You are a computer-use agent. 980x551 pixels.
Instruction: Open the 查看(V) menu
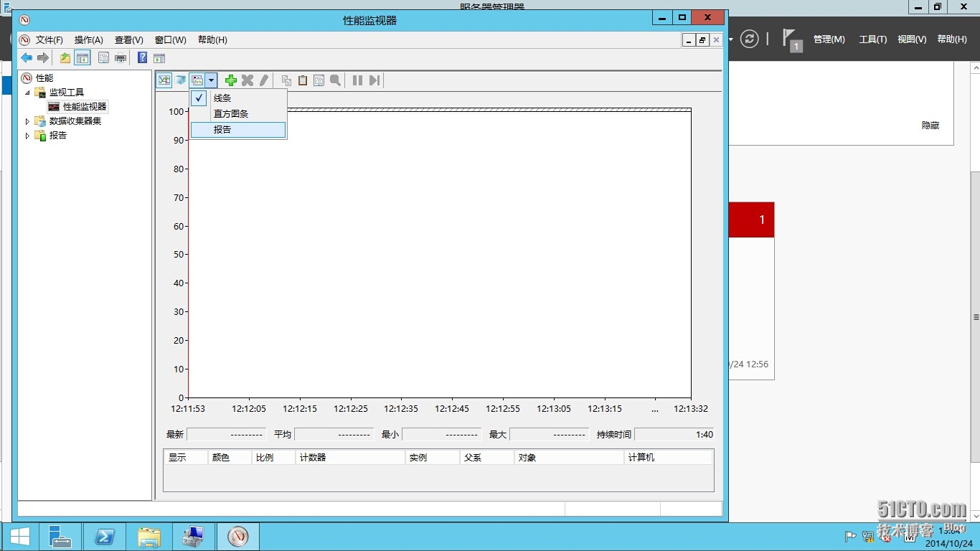[129, 40]
